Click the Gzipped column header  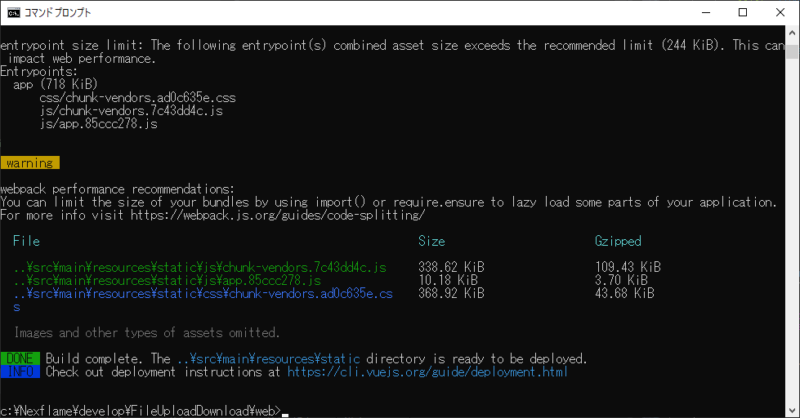click(x=617, y=241)
